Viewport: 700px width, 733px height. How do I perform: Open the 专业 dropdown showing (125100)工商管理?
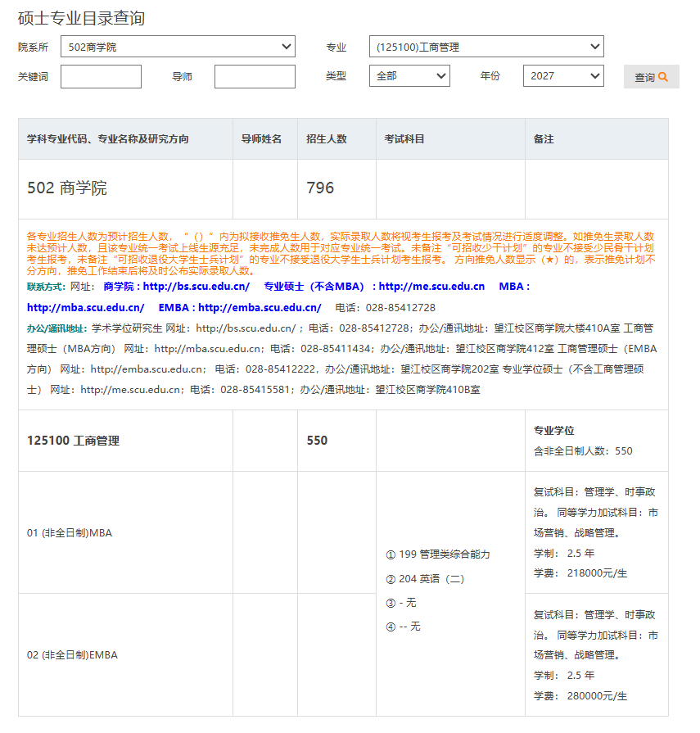point(486,47)
